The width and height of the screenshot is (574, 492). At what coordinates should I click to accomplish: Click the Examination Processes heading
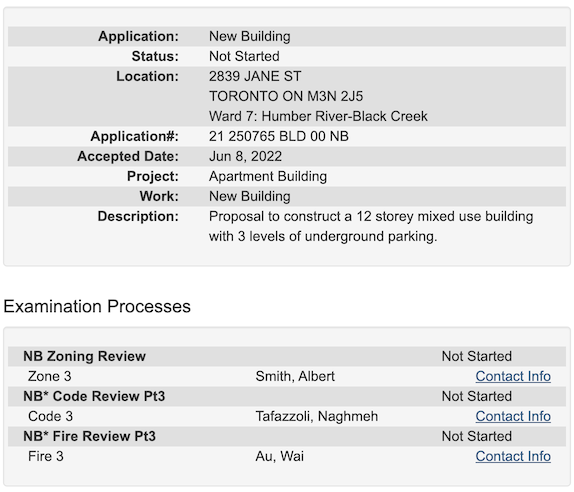pyautogui.click(x=97, y=306)
